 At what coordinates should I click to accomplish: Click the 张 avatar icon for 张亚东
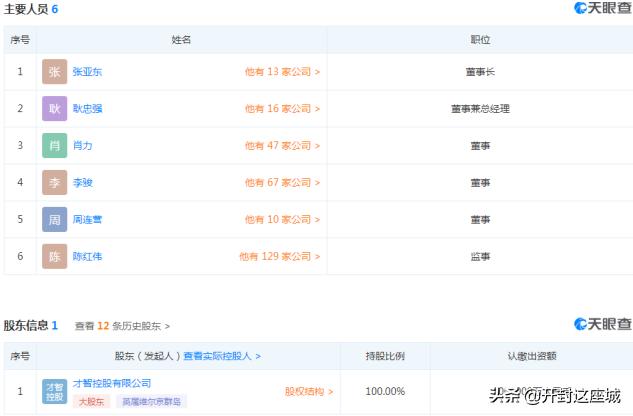[x=54, y=71]
